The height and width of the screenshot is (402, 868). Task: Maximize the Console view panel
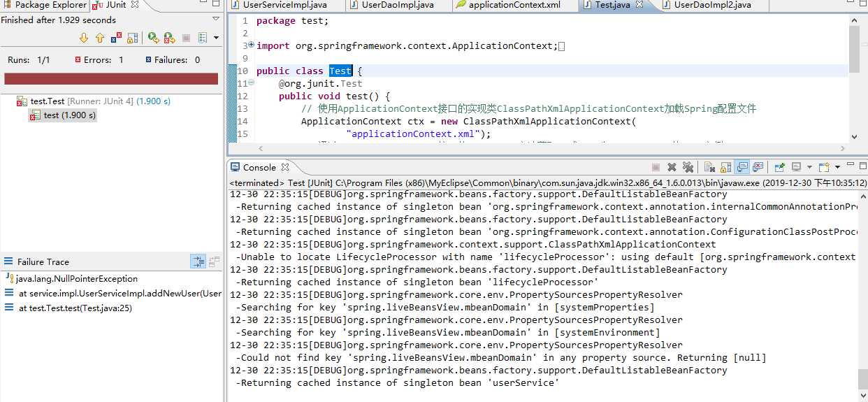[862, 166]
